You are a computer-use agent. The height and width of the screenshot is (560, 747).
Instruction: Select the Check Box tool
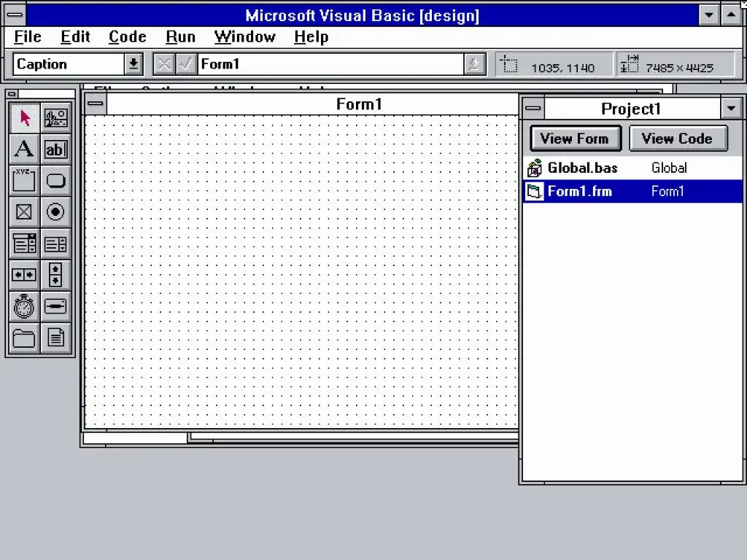point(24,212)
